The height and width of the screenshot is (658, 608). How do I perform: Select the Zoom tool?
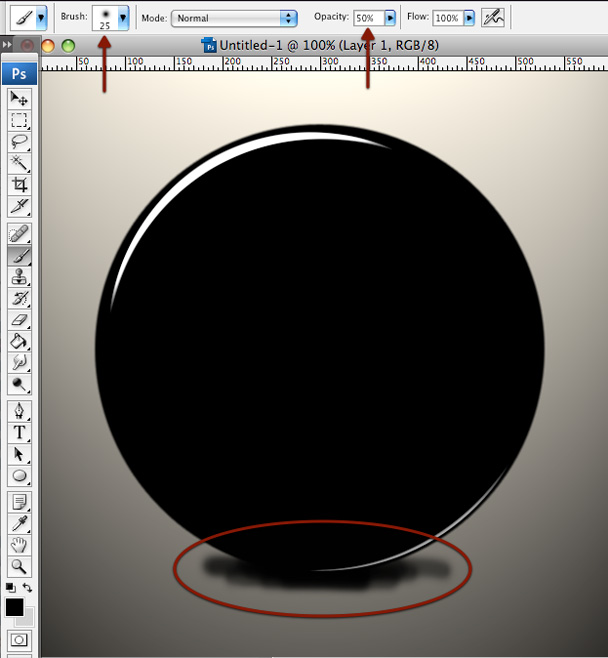point(19,567)
